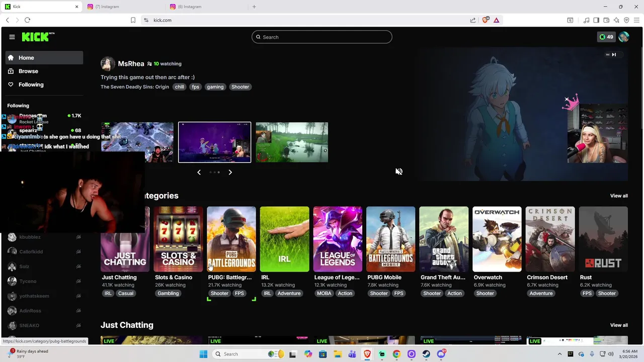Open yothatskeem in the Following list
Image resolution: width=644 pixels, height=362 pixels.
[x=44, y=296]
